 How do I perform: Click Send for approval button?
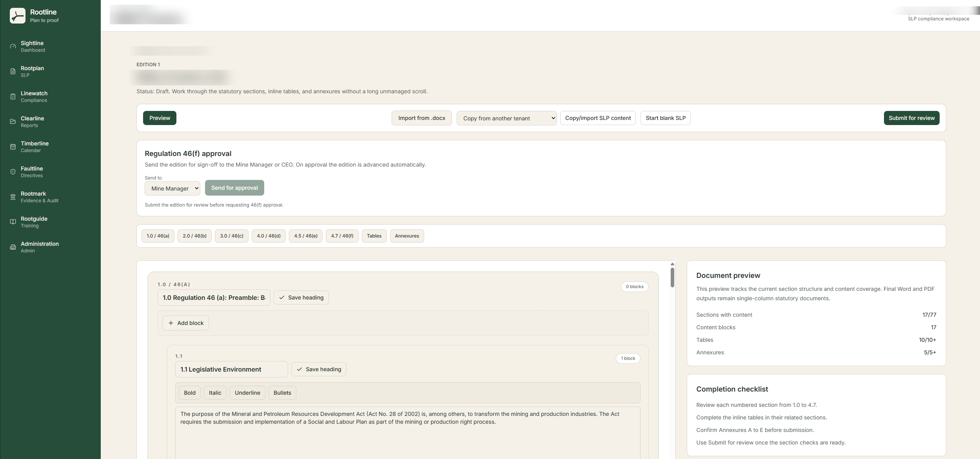point(234,188)
